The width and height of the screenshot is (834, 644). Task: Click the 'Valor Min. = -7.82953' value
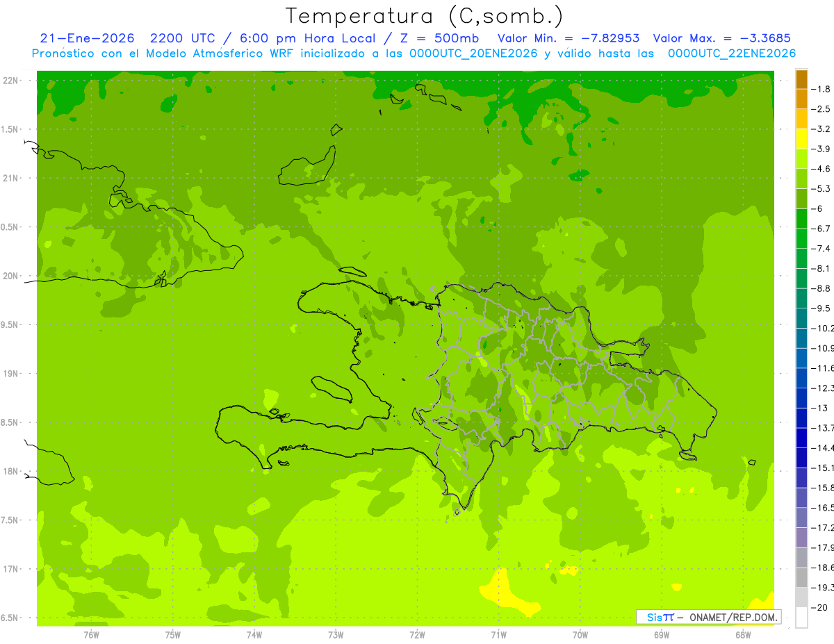569,38
